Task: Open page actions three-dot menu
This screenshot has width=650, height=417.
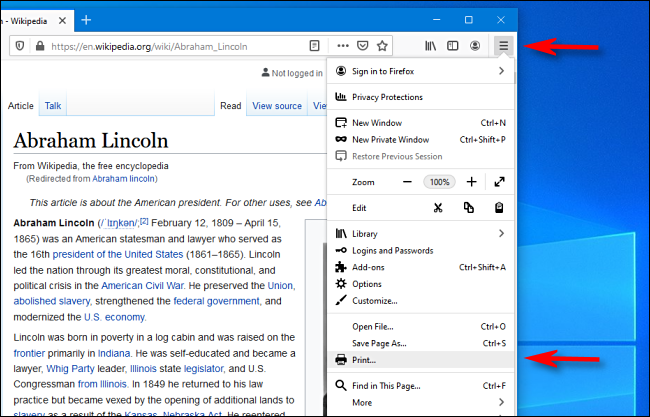Action: pyautogui.click(x=343, y=46)
